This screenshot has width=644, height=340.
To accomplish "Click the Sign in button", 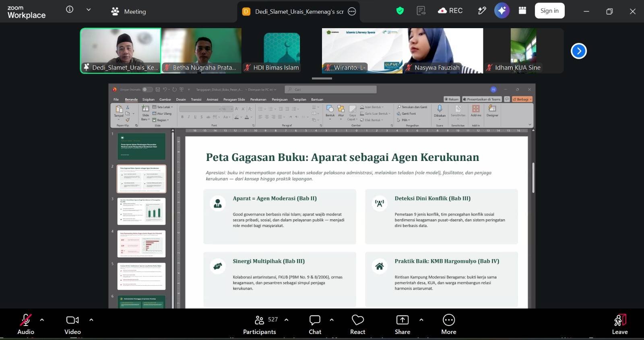I will [549, 11].
